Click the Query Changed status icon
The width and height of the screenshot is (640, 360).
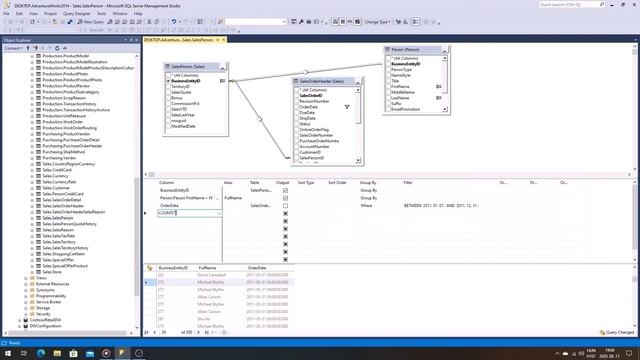click(x=602, y=333)
